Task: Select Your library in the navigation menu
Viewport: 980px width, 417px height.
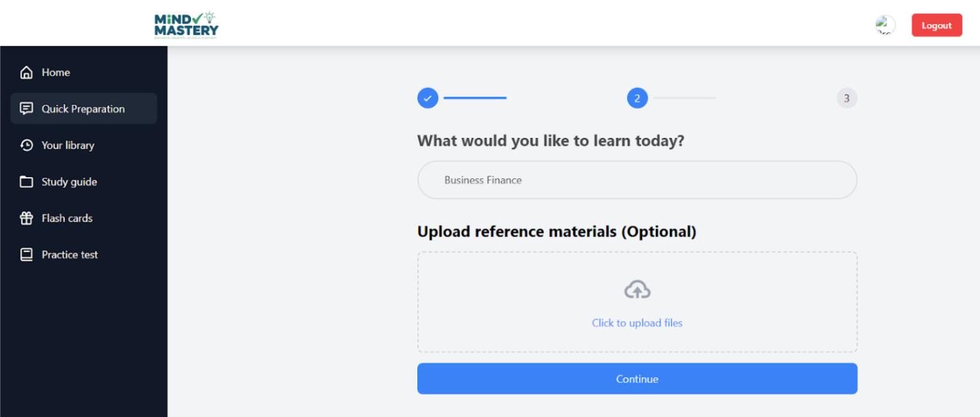Action: [x=68, y=145]
